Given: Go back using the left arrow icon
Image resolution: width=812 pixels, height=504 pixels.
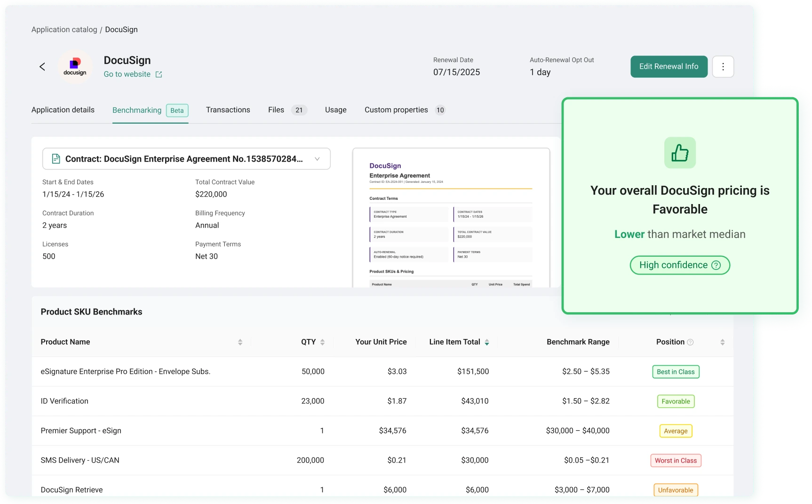Looking at the screenshot, I should coord(42,67).
